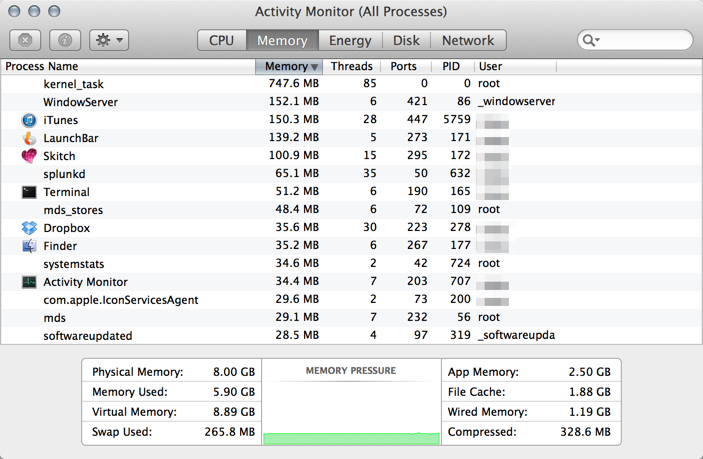
Task: Select the Finder face icon
Action: [29, 246]
